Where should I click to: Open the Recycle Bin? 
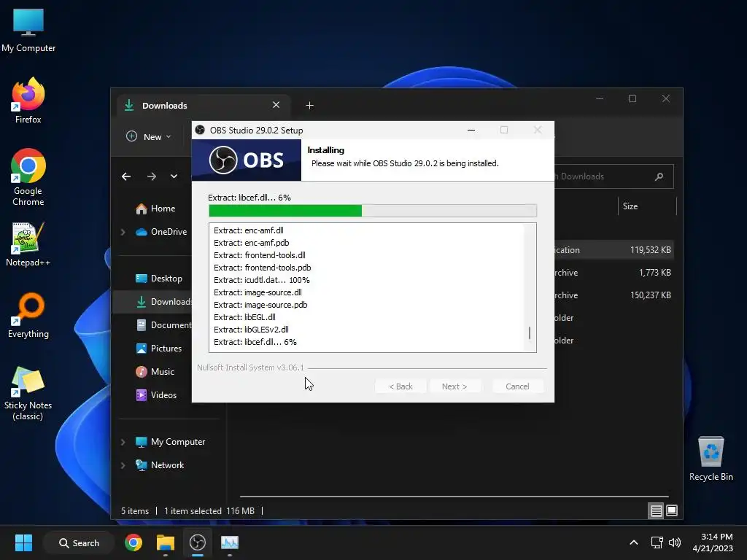coord(711,459)
